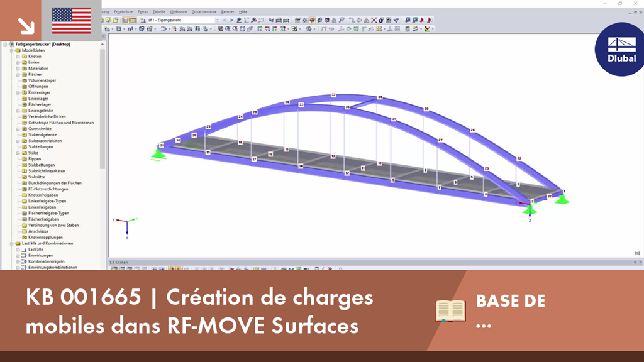Select Veränderliche Dicken tree item
This screenshot has height=362, width=644.
47,116
